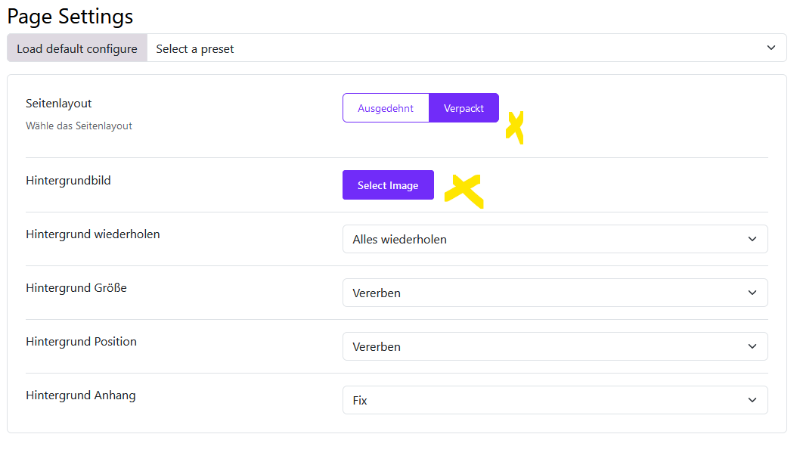Select the Verpackt layout option
The height and width of the screenshot is (452, 800).
[464, 108]
